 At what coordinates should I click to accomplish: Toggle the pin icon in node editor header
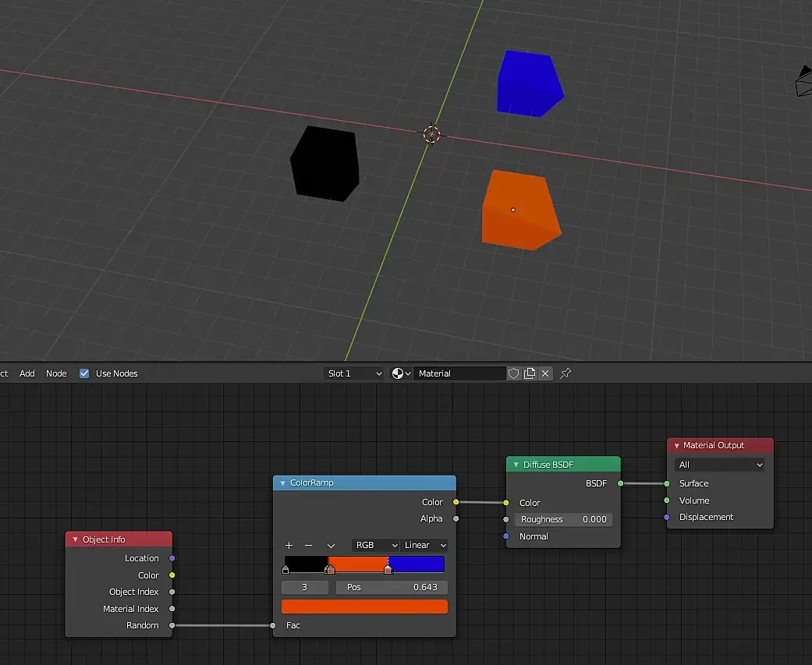566,373
